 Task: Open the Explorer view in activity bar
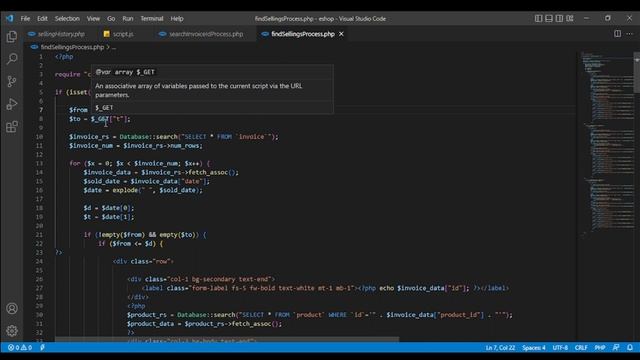click(12, 37)
